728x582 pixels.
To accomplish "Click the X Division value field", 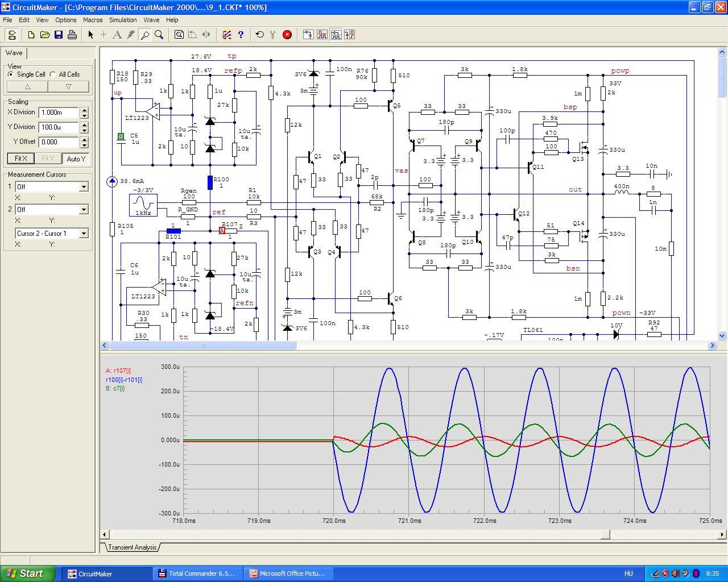I will coord(59,113).
